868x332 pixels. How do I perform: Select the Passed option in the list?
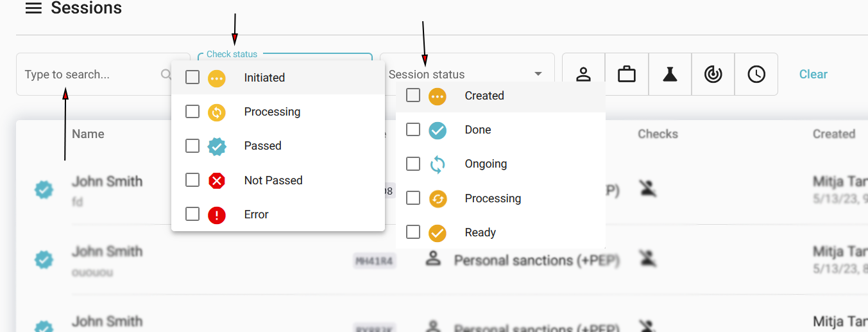point(262,146)
